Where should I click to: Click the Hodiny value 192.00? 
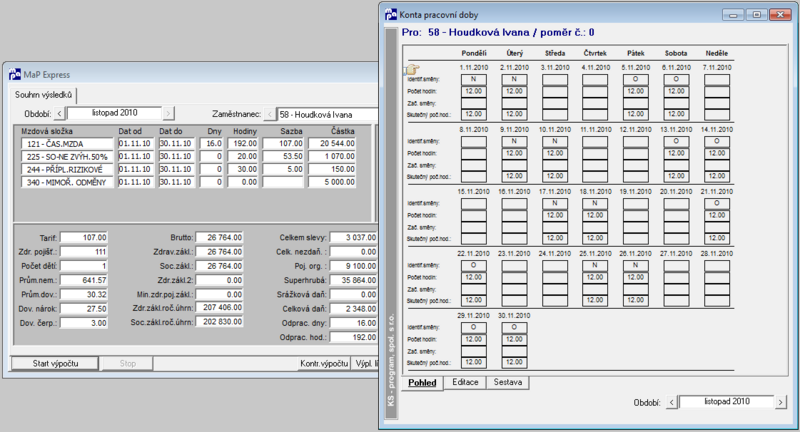(243, 144)
